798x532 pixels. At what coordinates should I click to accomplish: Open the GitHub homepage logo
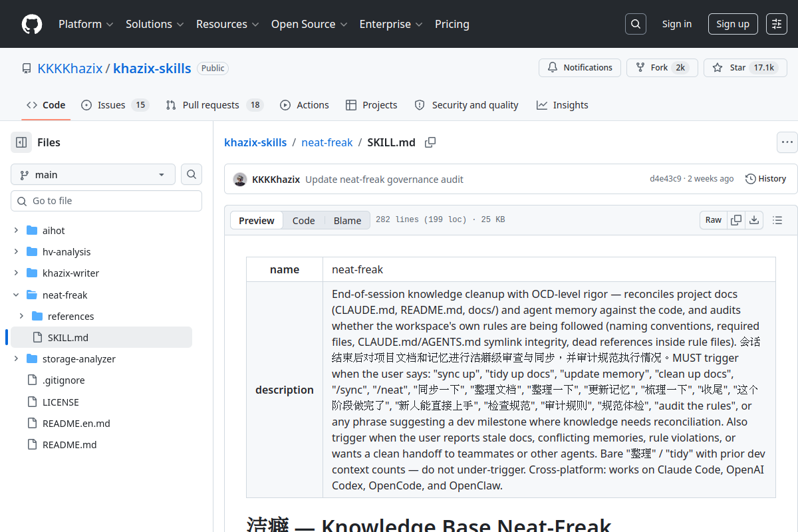pyautogui.click(x=32, y=24)
